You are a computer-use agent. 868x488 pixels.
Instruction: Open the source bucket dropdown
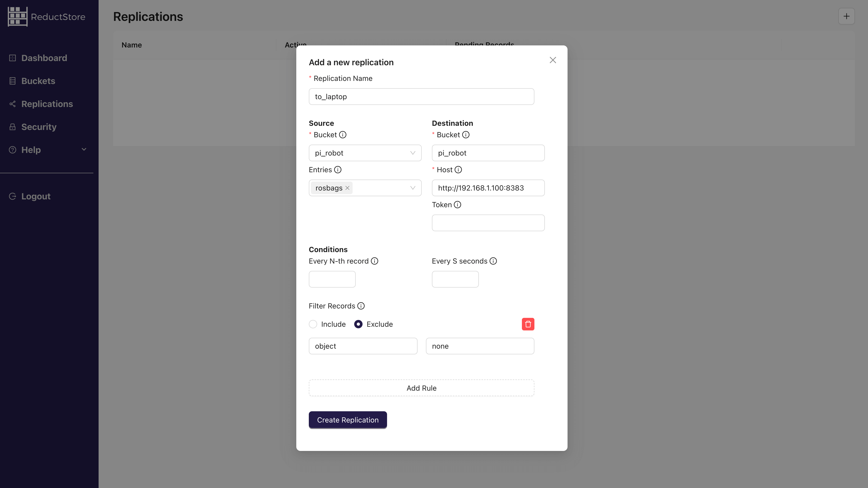coord(365,153)
